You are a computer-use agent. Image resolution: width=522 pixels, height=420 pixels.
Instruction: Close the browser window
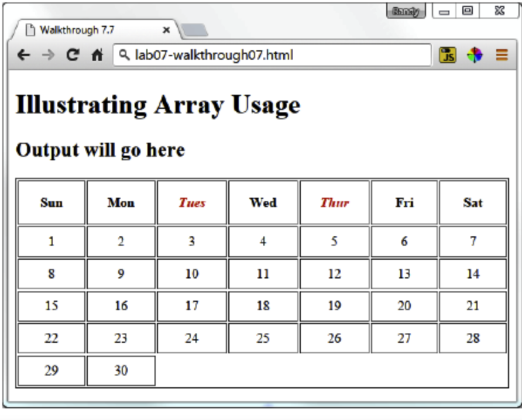[x=499, y=11]
